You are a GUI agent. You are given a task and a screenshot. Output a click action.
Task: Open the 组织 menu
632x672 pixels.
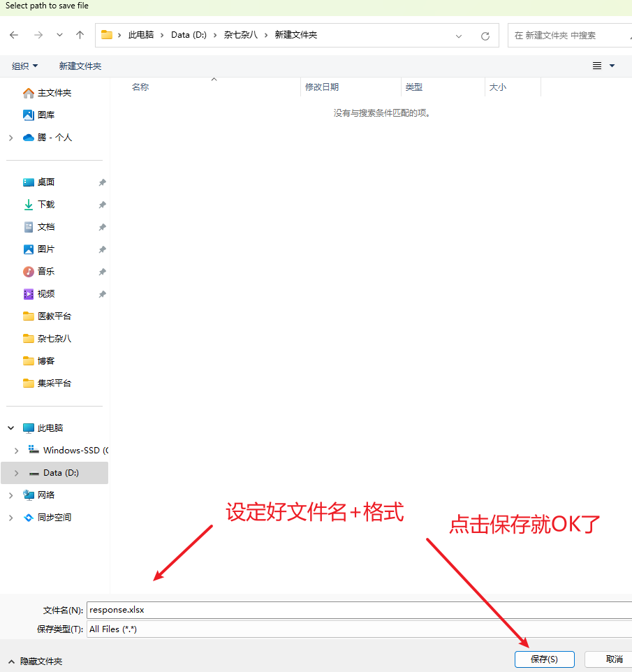click(x=25, y=66)
